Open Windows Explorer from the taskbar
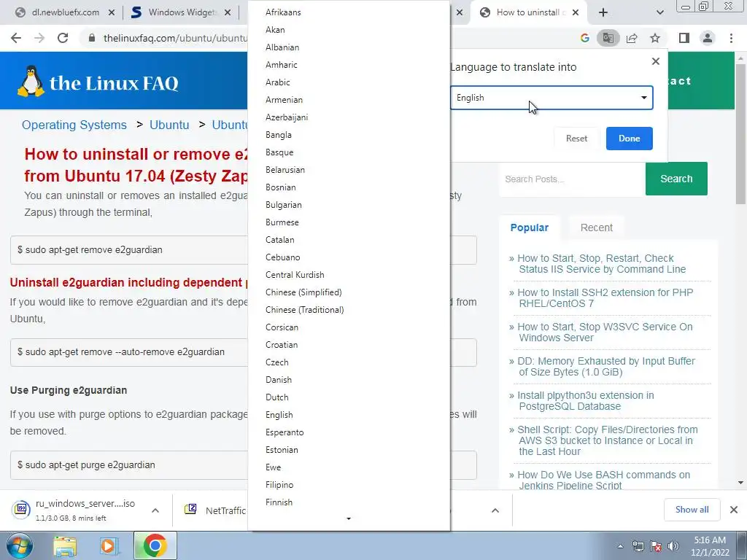The image size is (747, 560). 65,546
